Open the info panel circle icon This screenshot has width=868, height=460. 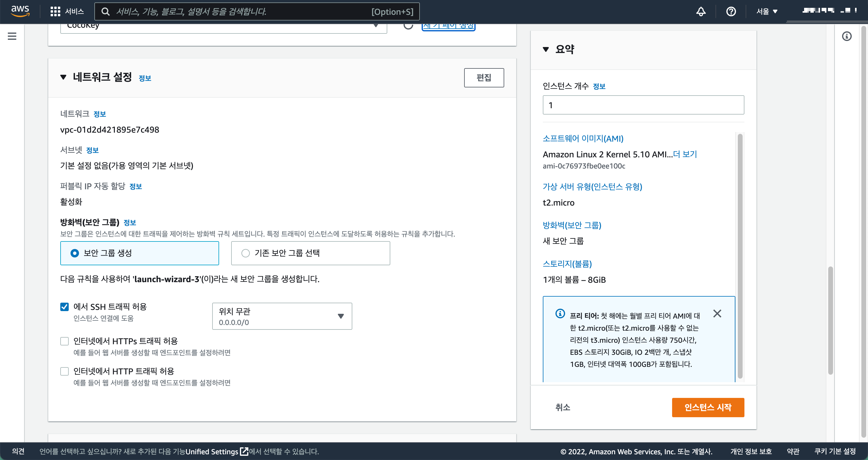pyautogui.click(x=846, y=36)
